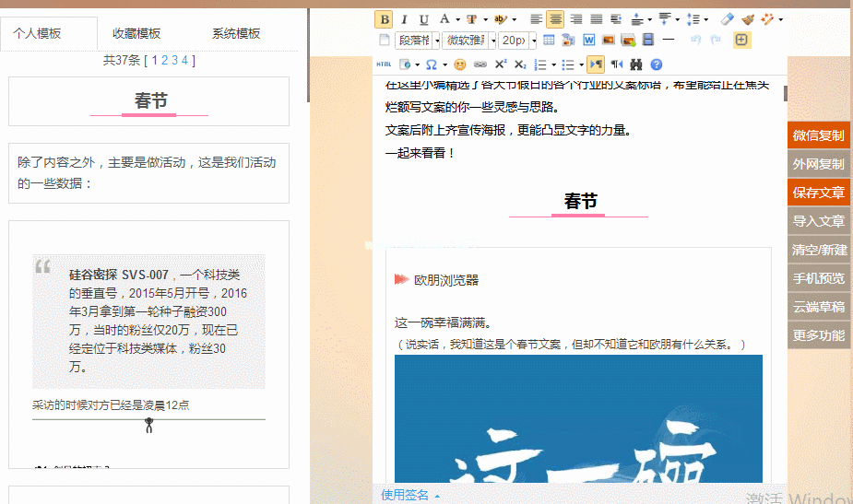Image resolution: width=853 pixels, height=504 pixels.
Task: Switch to the 系统模板 tab
Action: [236, 33]
